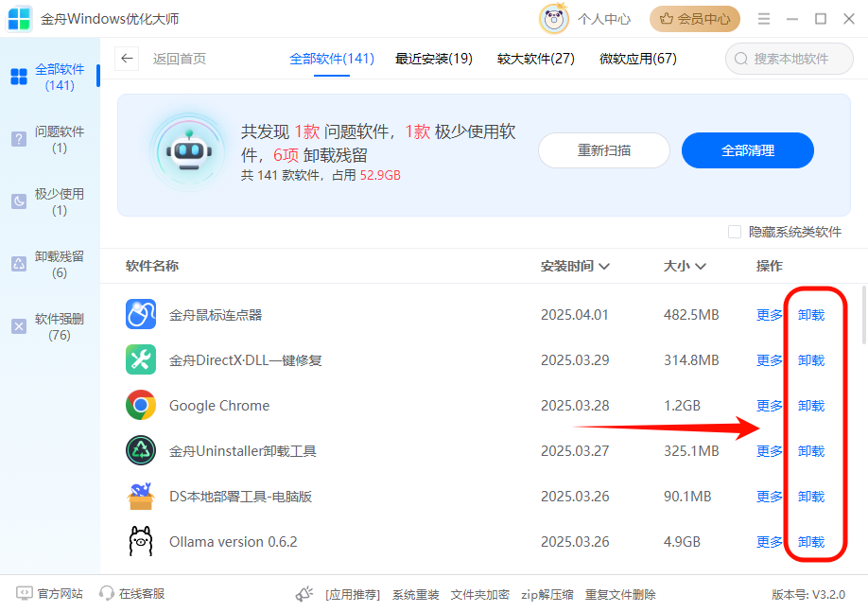Click the Google Chrome icon
Viewport: 868px width, 612px height.
click(141, 406)
